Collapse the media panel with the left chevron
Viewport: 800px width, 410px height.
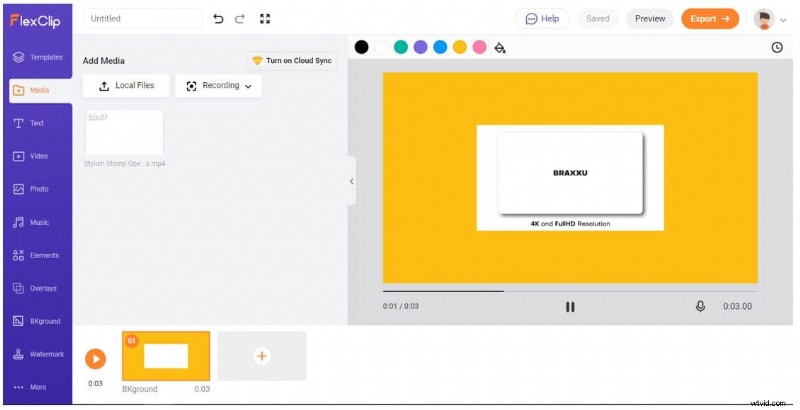(352, 181)
